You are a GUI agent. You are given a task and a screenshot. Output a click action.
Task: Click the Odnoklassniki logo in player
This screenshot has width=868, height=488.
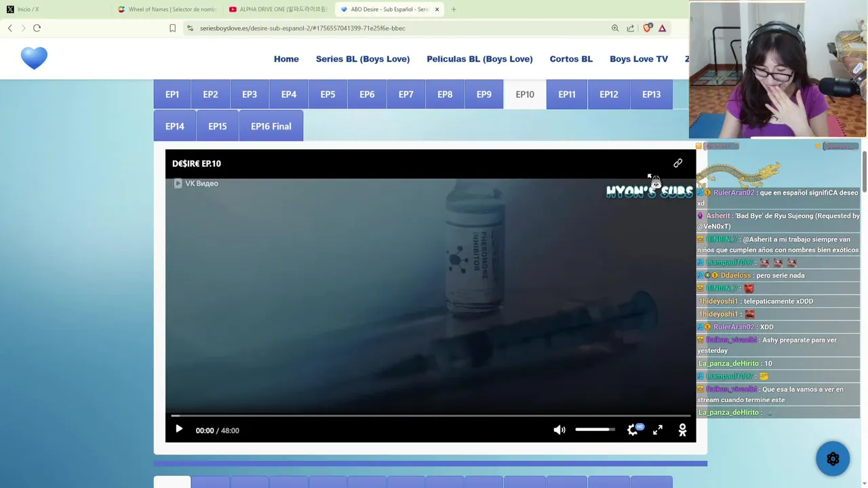pos(683,430)
